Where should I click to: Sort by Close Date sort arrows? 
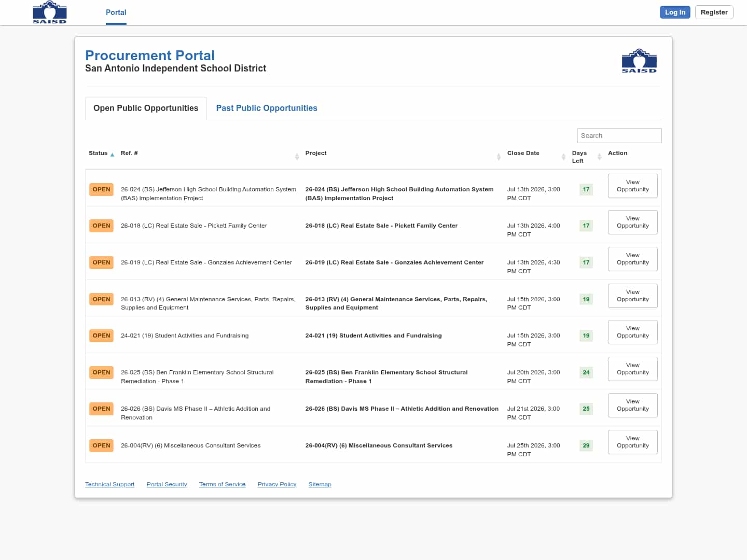[x=563, y=157]
